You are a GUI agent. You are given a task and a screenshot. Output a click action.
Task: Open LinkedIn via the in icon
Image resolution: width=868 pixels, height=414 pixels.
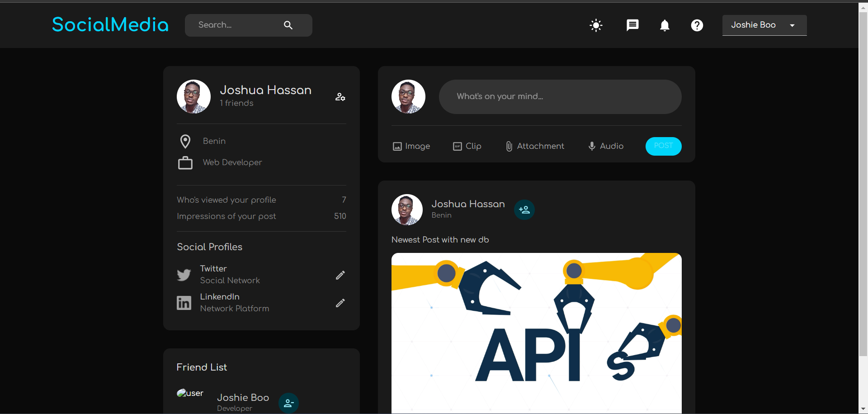[x=184, y=303]
